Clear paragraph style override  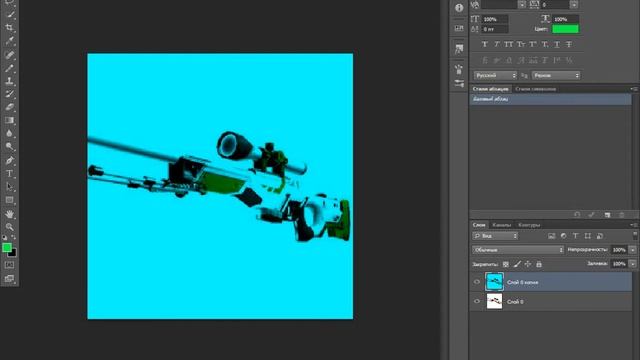click(577, 215)
